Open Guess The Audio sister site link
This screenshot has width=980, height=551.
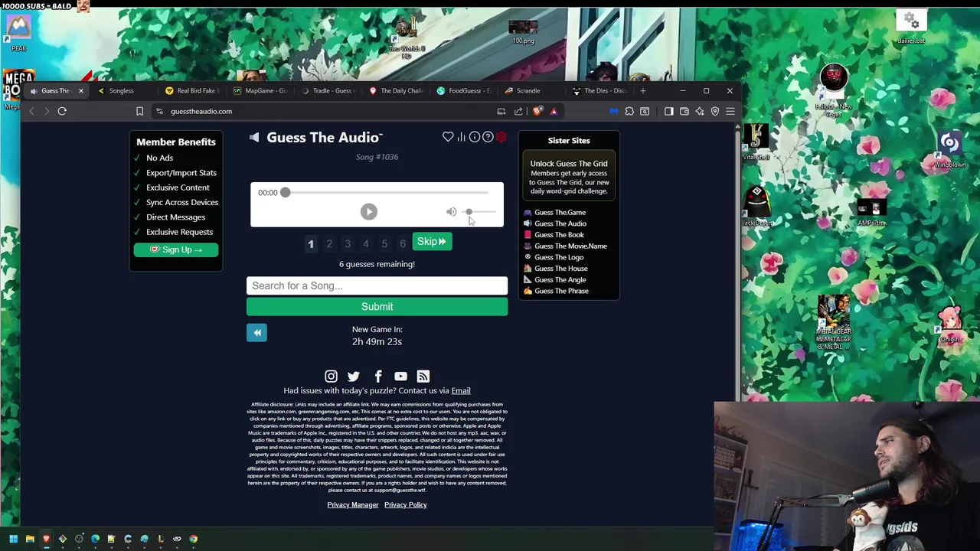pyautogui.click(x=560, y=223)
